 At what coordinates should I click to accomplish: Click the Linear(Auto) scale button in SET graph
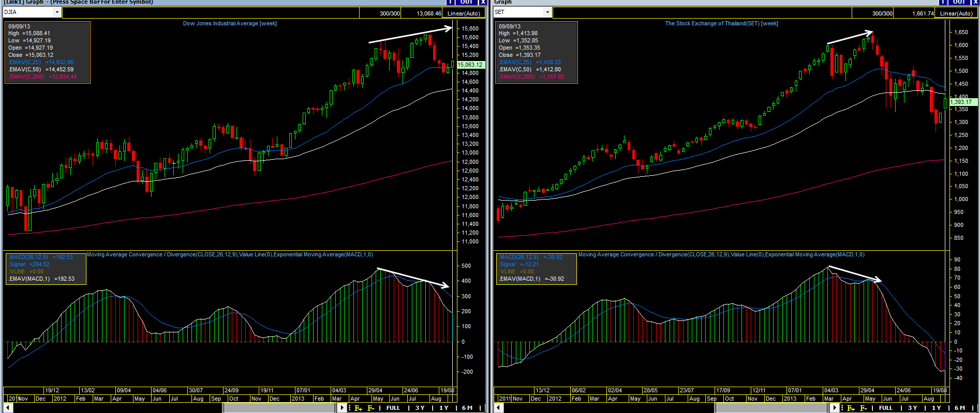pos(956,13)
